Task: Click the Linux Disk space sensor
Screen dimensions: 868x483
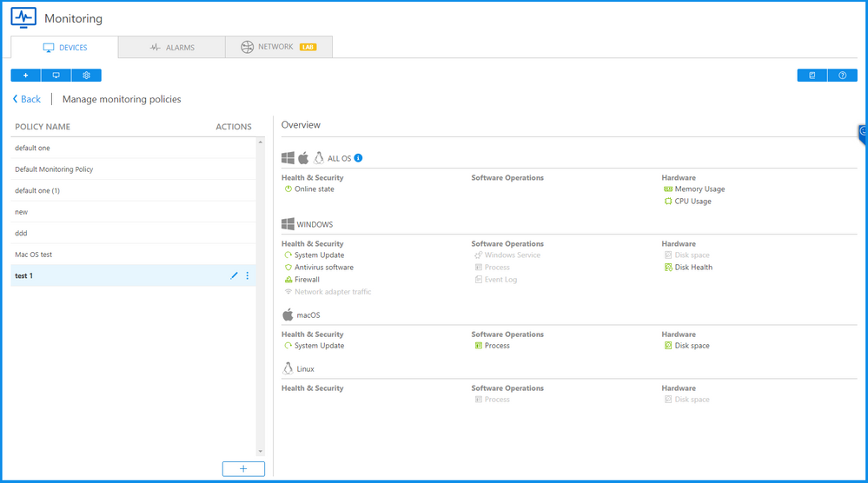Action: click(686, 400)
